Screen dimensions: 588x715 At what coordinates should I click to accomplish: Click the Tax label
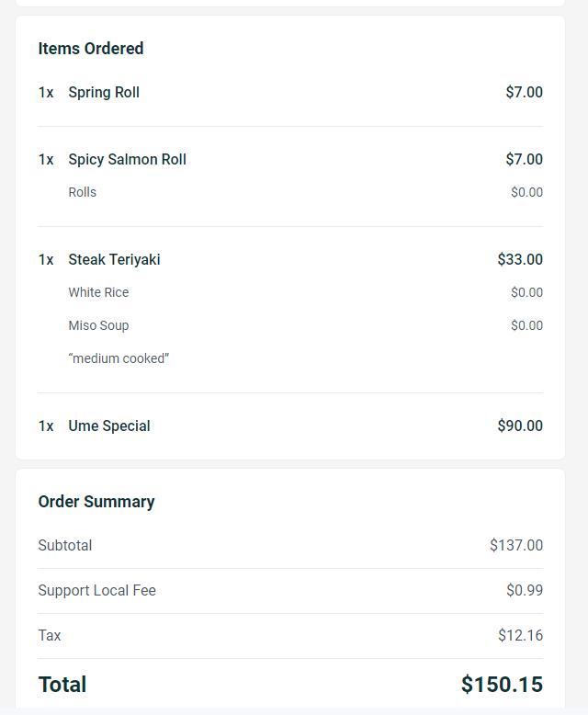(50, 636)
